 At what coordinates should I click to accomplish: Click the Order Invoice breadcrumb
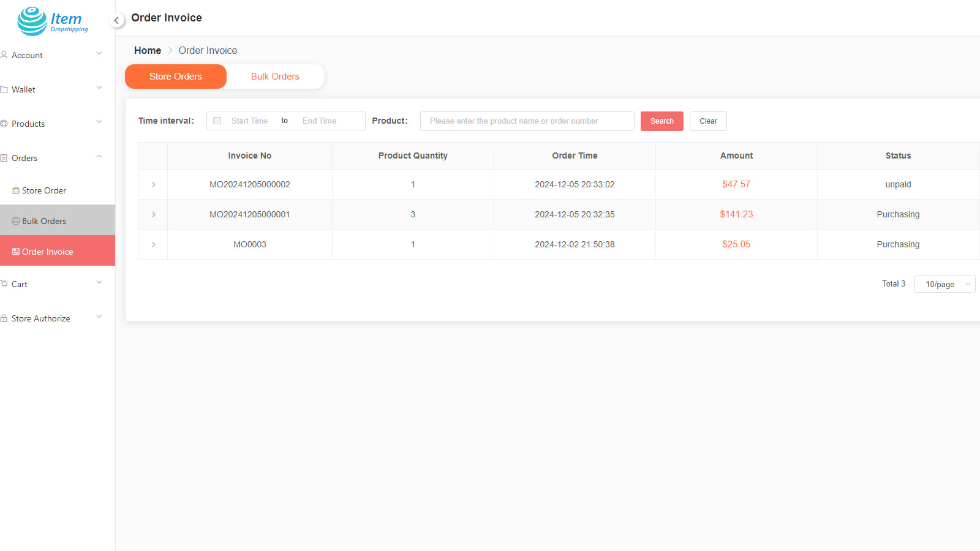click(x=208, y=50)
